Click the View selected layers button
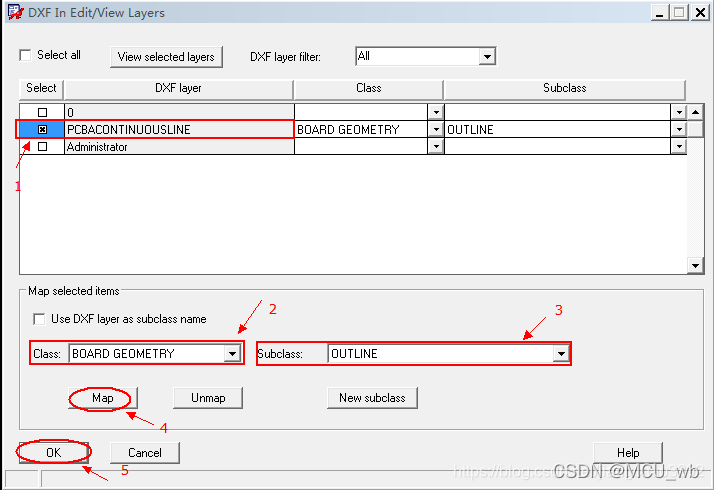 166,57
